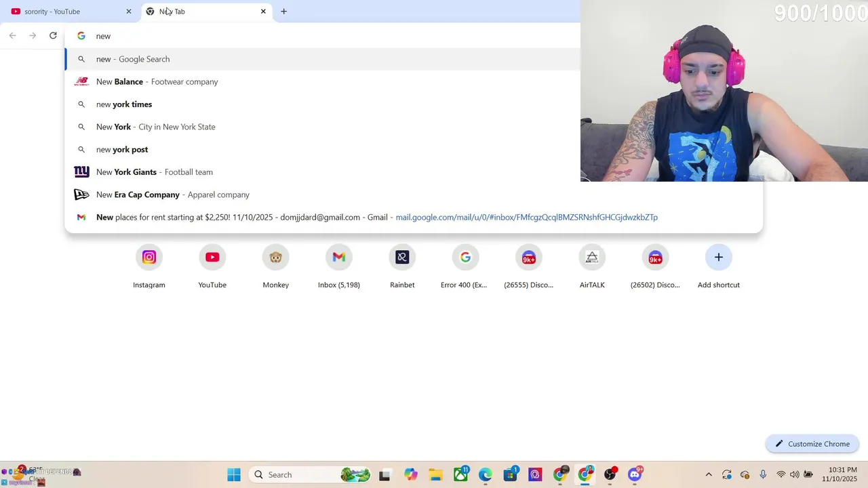Open Wi-Fi network settings in tray
Image resolution: width=868 pixels, height=488 pixels.
click(781, 474)
